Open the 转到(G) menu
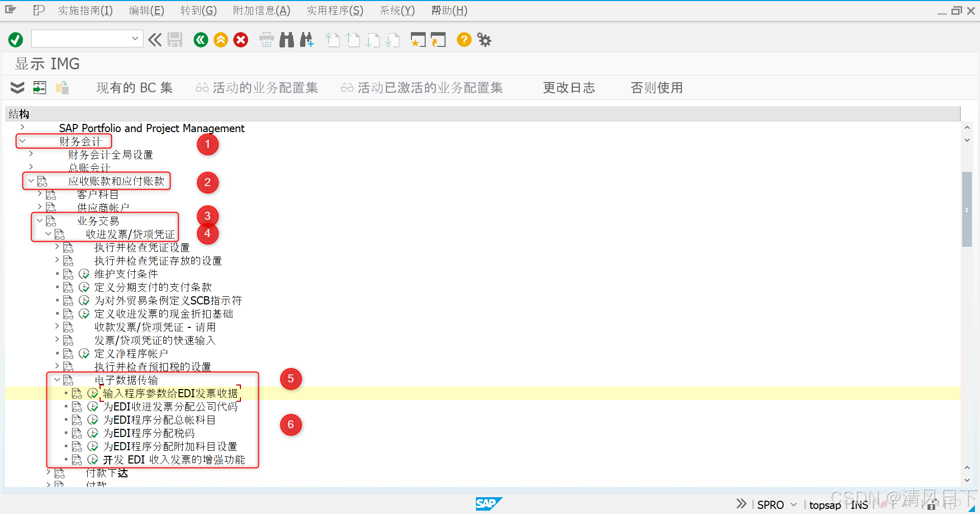Screen dimensions: 980x514 pos(199,11)
